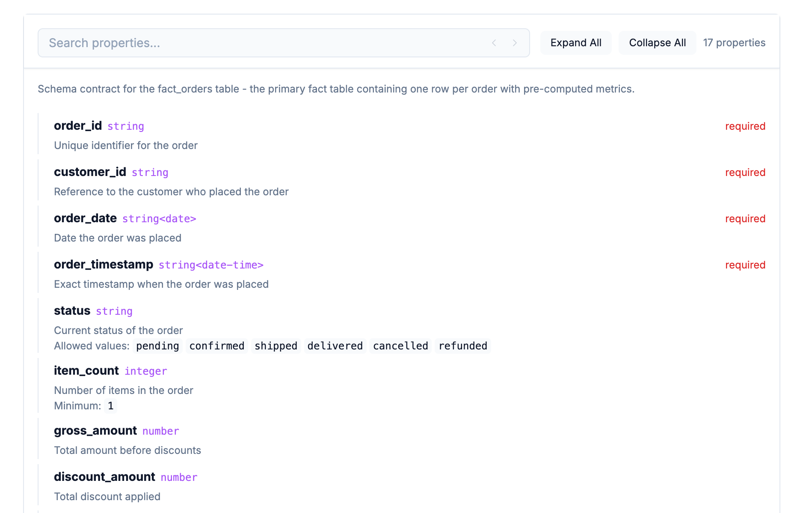Click the delivered allowed value tag

coord(335,346)
